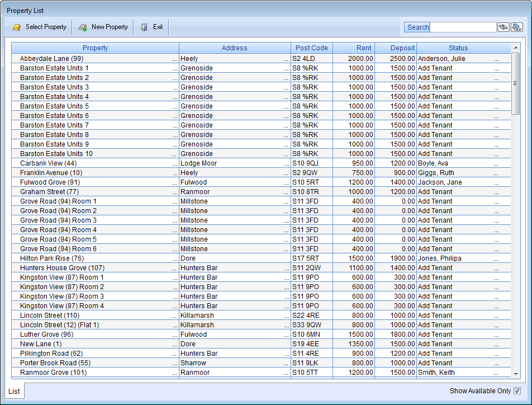Expand ellipsis next to Jones, Philipa status
The width and height of the screenshot is (532, 405).
click(x=496, y=259)
